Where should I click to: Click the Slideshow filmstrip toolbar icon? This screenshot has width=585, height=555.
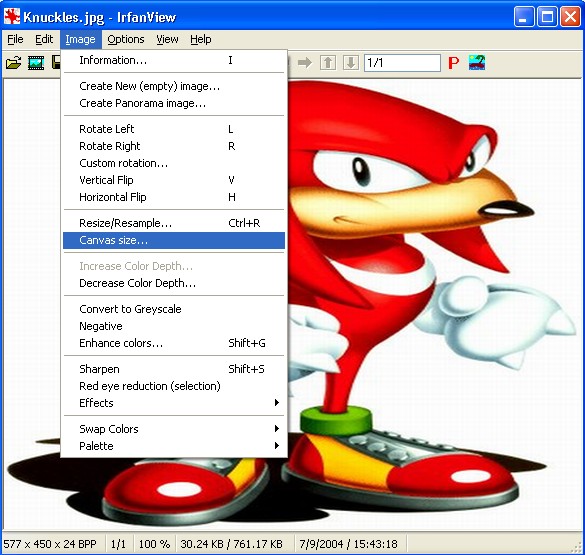click(36, 63)
